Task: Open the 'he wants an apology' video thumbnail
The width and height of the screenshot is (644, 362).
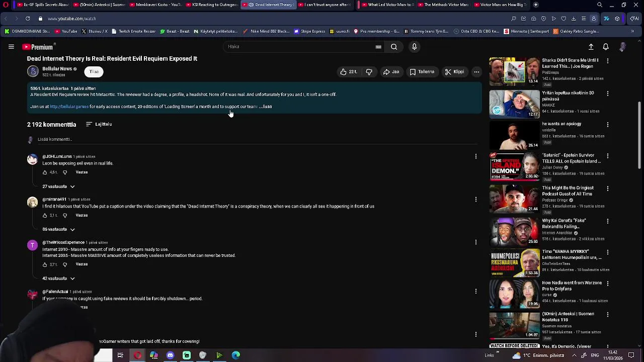Action: [x=514, y=136]
